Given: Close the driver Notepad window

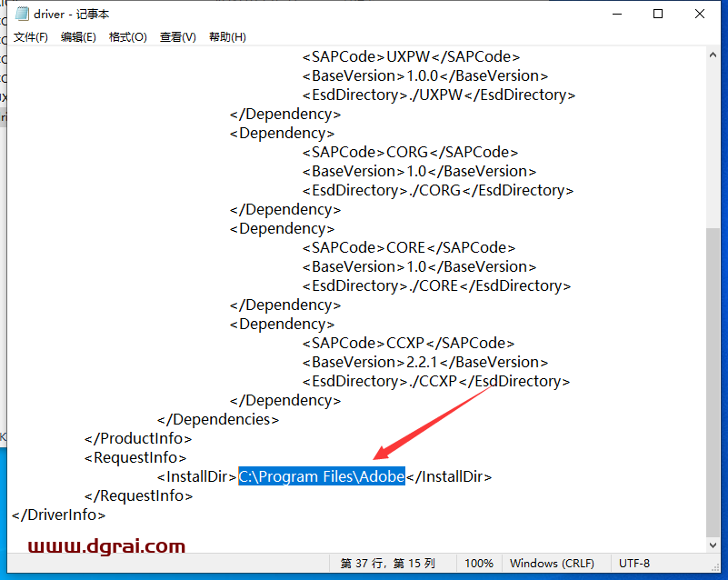Looking at the screenshot, I should point(700,14).
